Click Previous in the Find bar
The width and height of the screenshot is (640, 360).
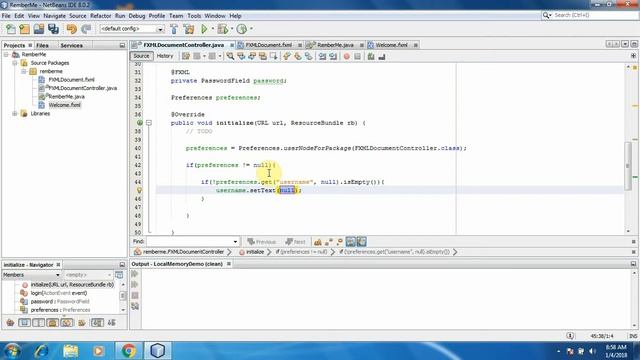pos(262,242)
